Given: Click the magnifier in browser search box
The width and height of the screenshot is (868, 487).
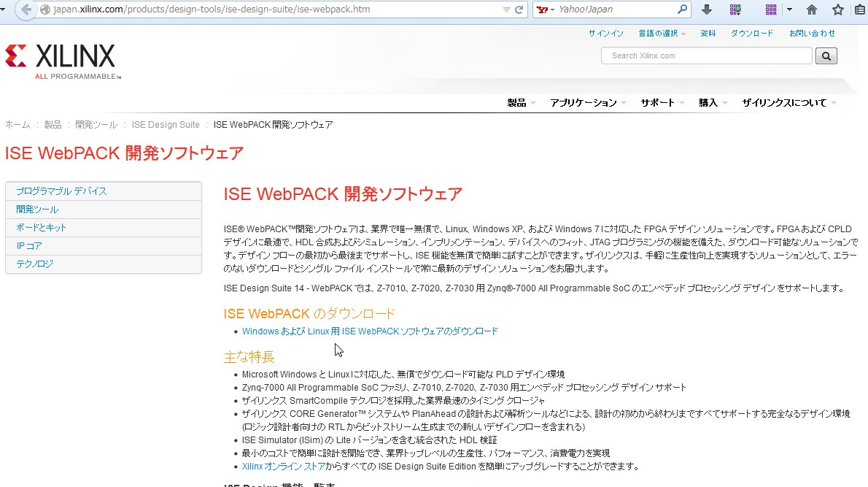Looking at the screenshot, I should (x=683, y=9).
